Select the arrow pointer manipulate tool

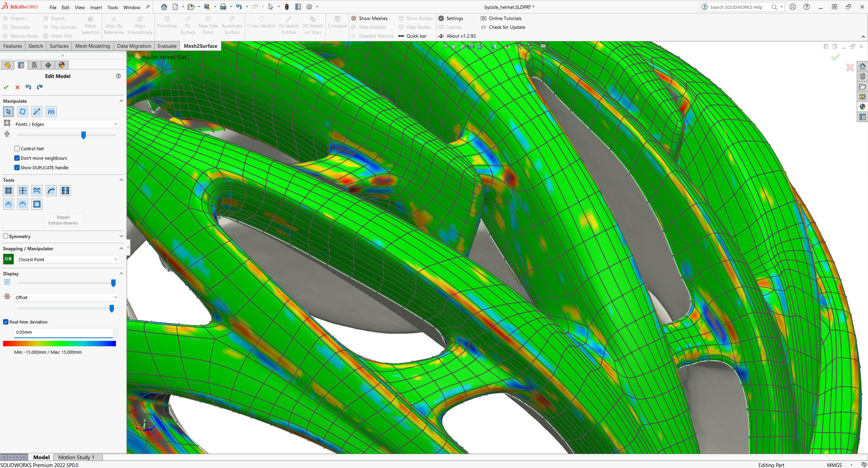[9, 112]
